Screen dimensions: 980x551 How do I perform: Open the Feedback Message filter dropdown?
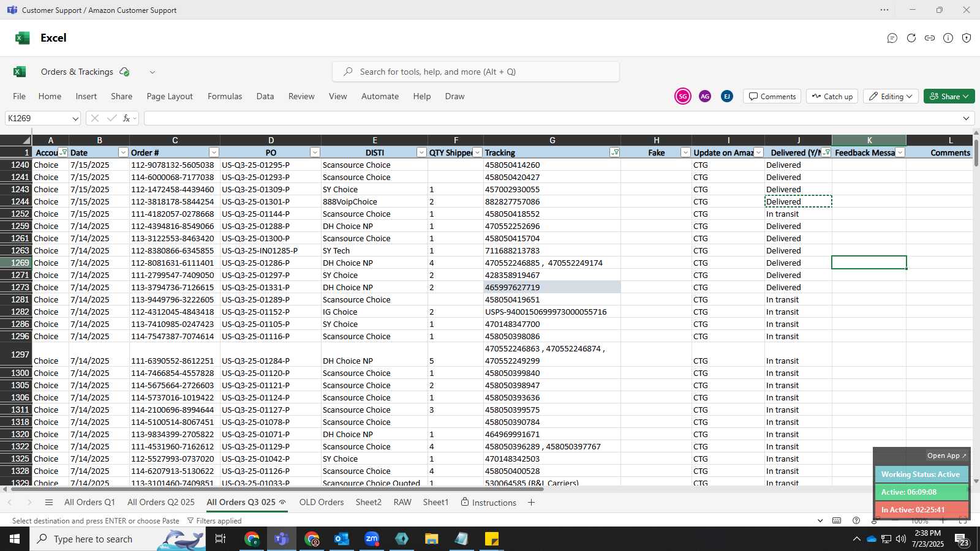click(x=900, y=152)
